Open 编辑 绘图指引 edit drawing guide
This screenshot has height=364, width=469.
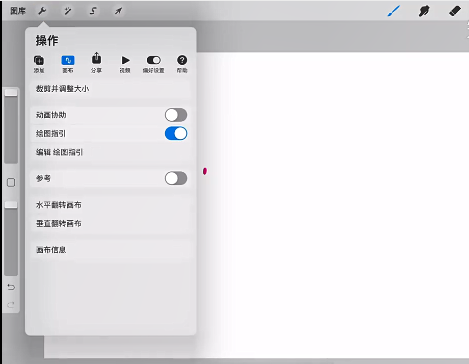[110, 152]
